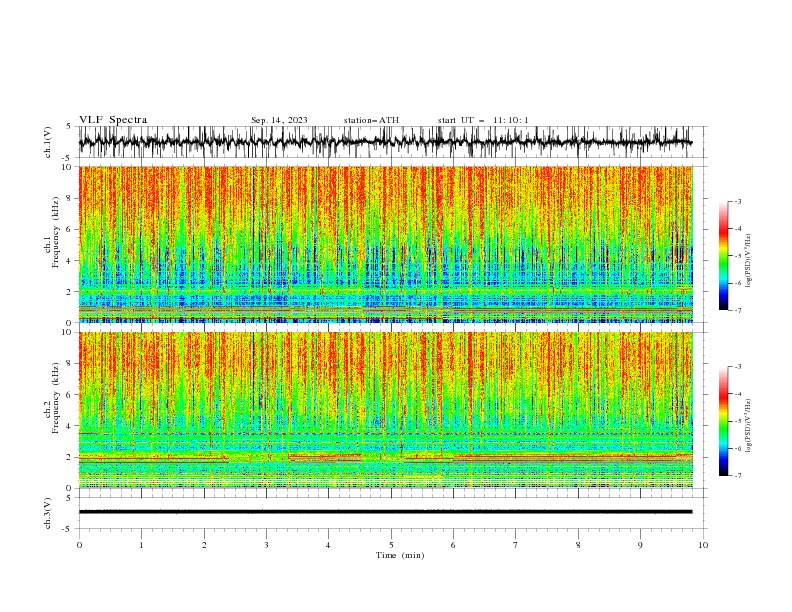Click the ch.1 frequency tick label '8'
Viewport: 792px width, 612px height.
click(x=70, y=198)
